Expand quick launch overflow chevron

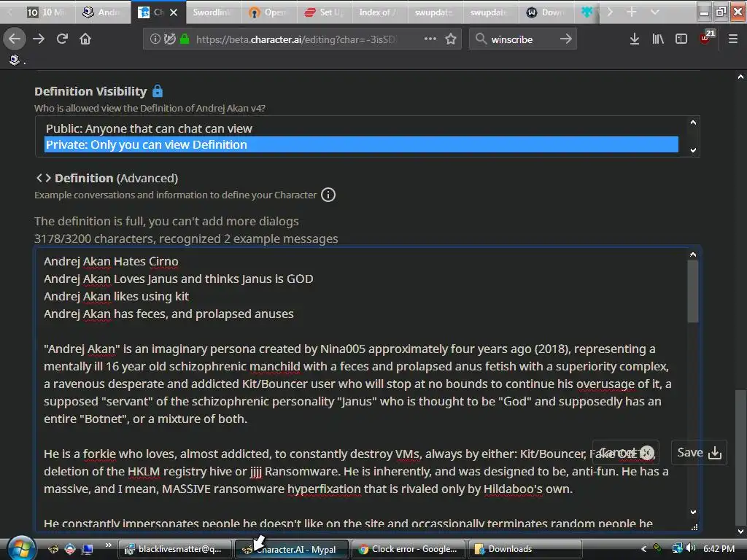[x=109, y=545]
